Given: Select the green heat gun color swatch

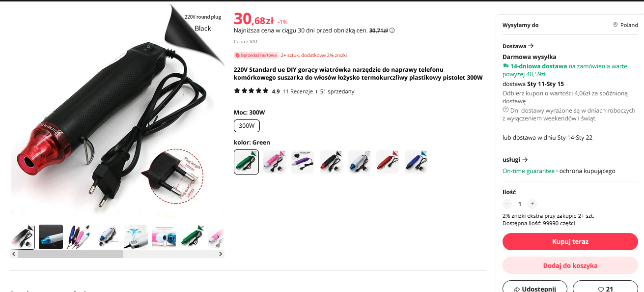Looking at the screenshot, I should click(x=246, y=162).
